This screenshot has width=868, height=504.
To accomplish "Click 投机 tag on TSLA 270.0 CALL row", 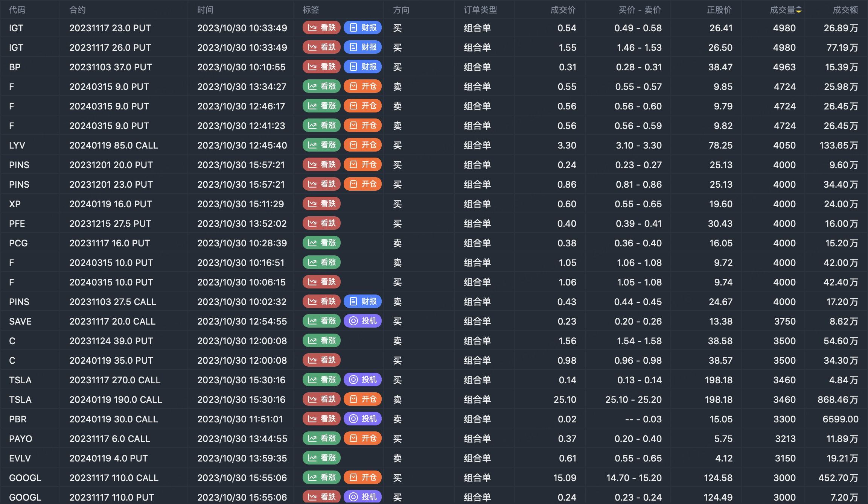I will click(x=363, y=380).
